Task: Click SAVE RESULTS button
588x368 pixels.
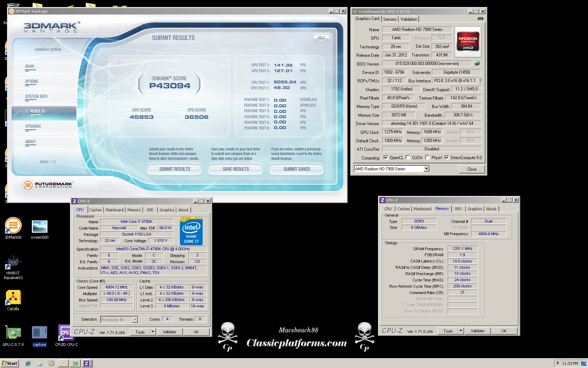Action: pyautogui.click(x=236, y=169)
